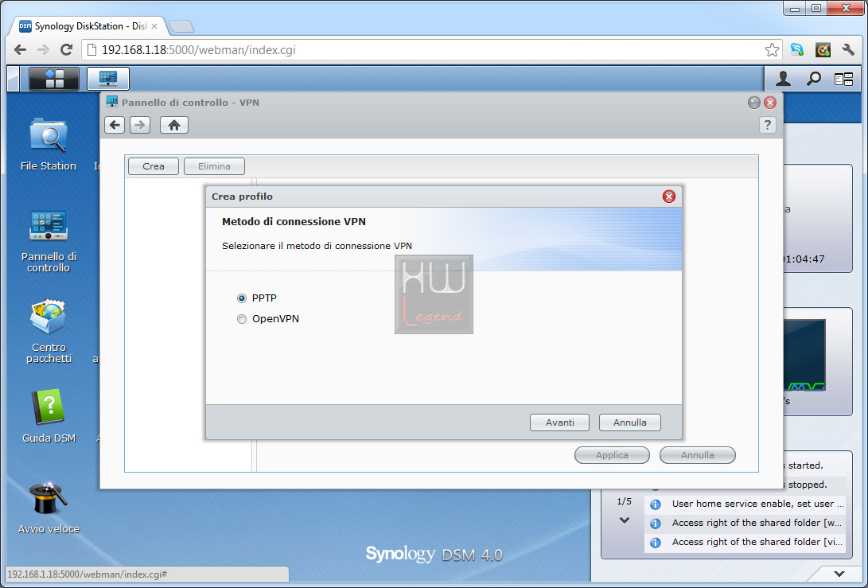This screenshot has height=588, width=868.
Task: Click the 'shared folder [vi...' log entry
Action: [x=745, y=543]
